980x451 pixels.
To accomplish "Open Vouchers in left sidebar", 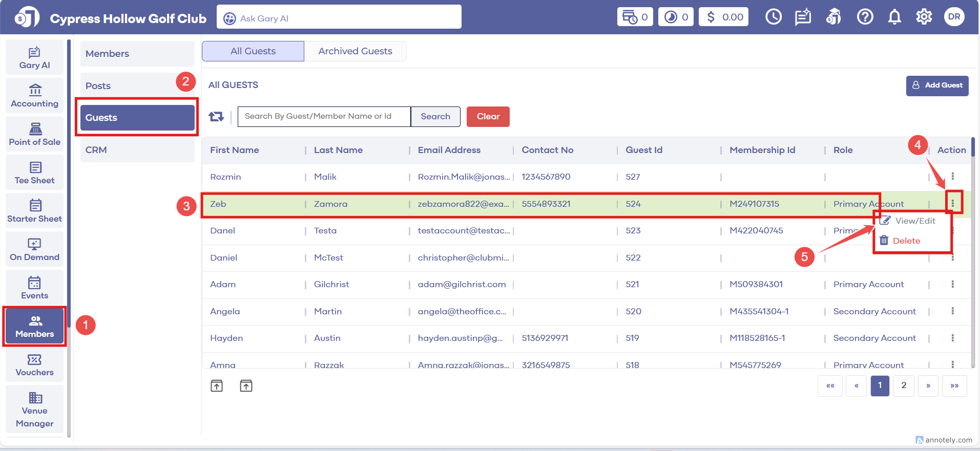I will tap(35, 365).
